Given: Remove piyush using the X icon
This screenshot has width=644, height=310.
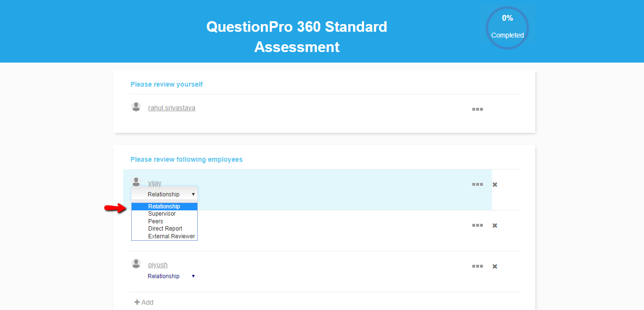Looking at the screenshot, I should (x=494, y=266).
